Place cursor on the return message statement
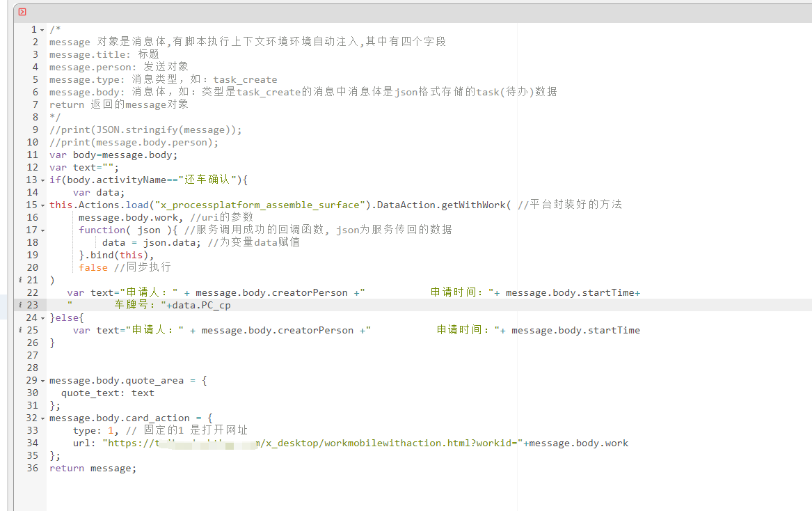 coord(92,468)
